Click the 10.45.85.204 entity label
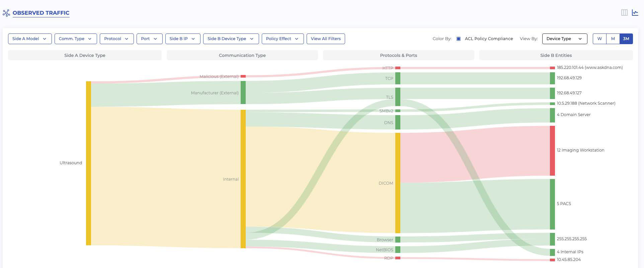Image resolution: width=644 pixels, height=268 pixels. (x=569, y=260)
